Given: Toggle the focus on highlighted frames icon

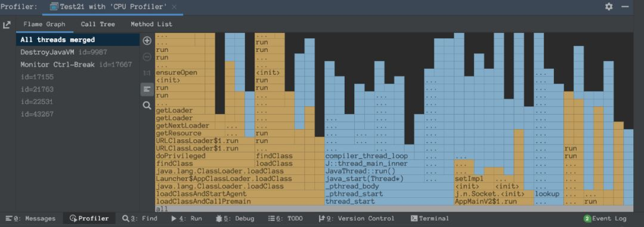Looking at the screenshot, I should (147, 89).
